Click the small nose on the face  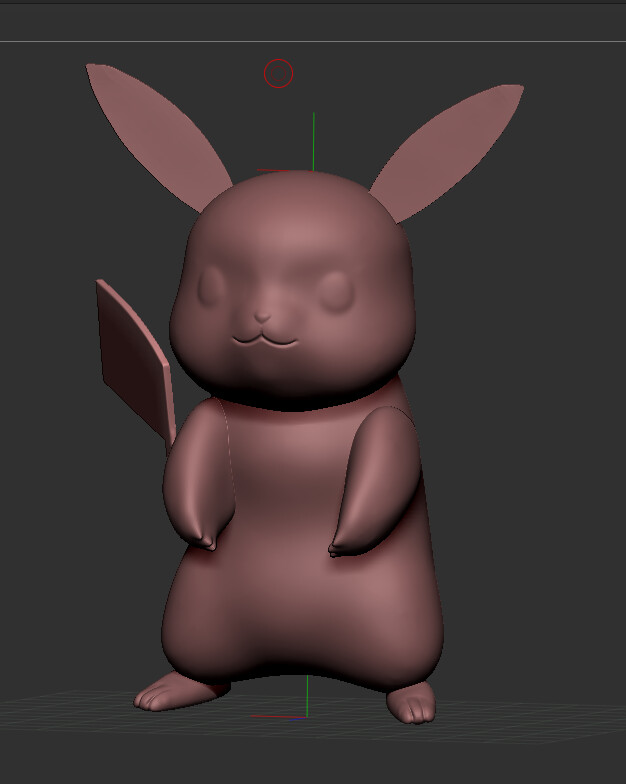[x=262, y=317]
